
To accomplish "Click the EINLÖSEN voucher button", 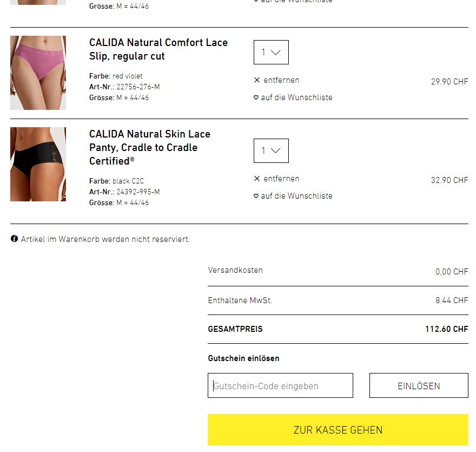I will (419, 385).
